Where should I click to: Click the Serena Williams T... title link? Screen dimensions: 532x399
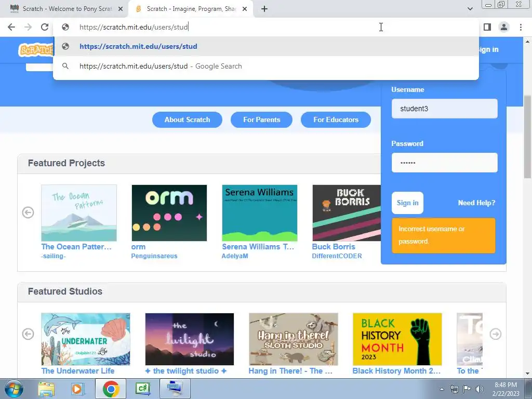tap(258, 247)
